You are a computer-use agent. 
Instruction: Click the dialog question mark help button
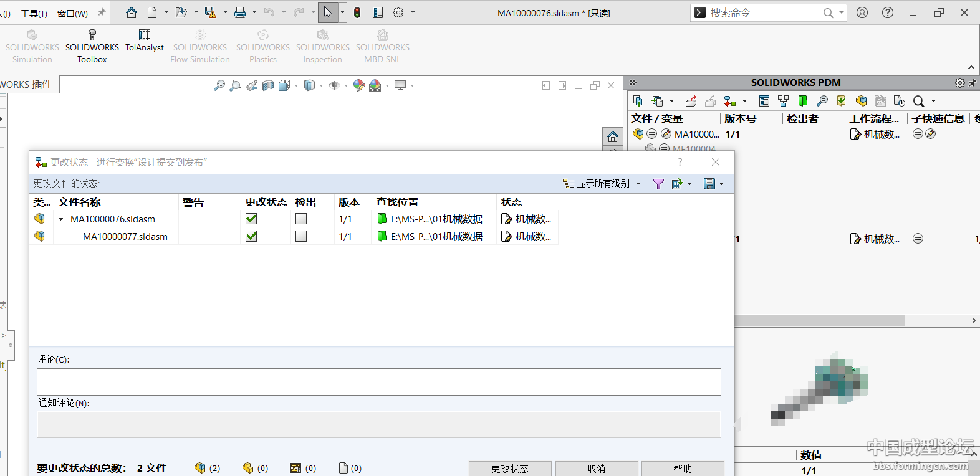pos(680,162)
